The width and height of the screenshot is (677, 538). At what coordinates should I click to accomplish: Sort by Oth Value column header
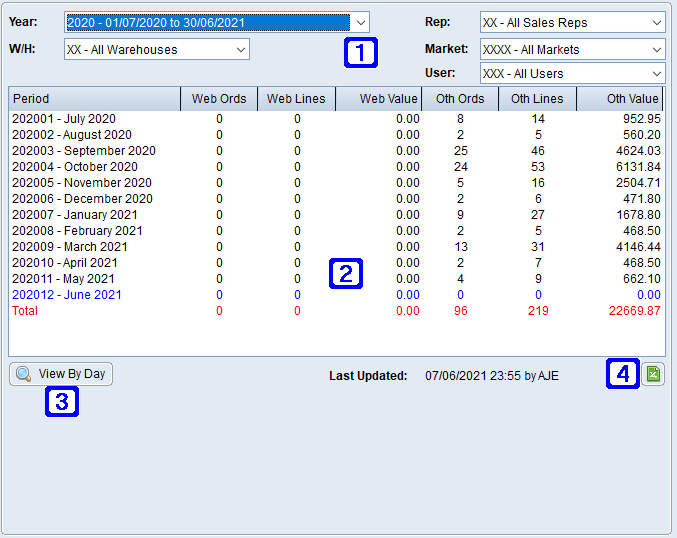point(620,99)
